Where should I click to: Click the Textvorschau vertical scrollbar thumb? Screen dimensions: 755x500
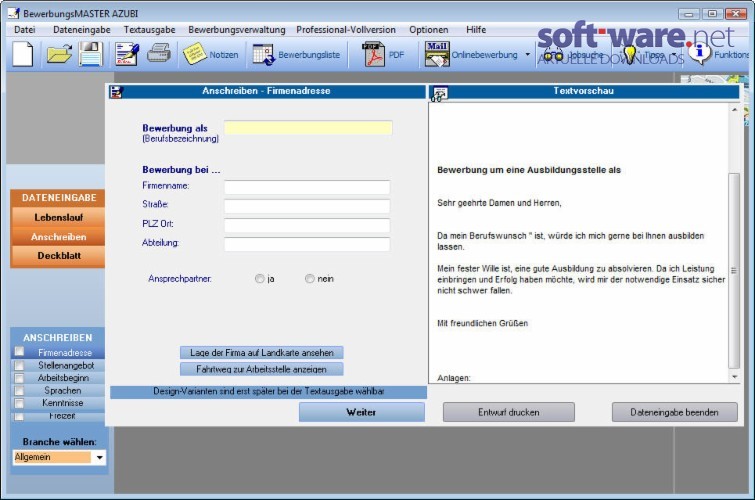click(x=734, y=270)
